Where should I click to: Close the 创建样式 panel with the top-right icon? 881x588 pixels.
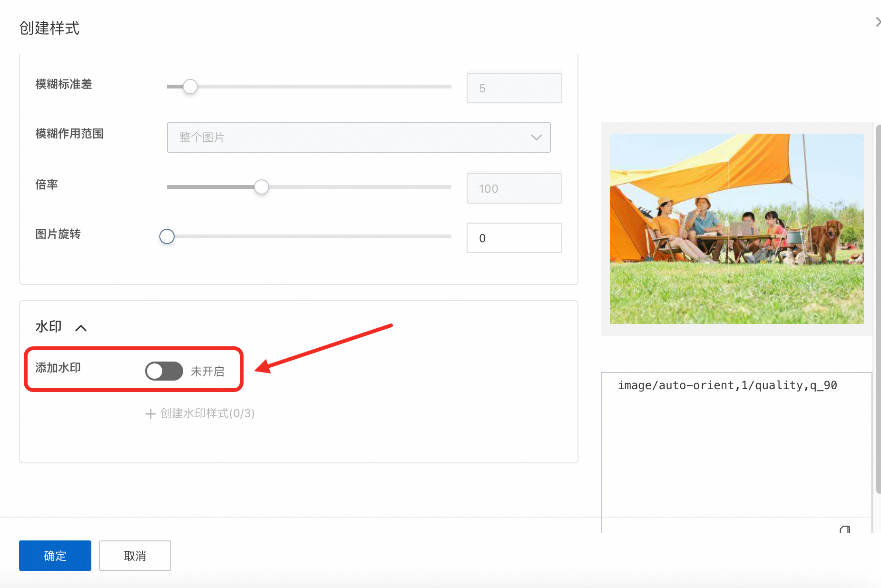point(878,22)
